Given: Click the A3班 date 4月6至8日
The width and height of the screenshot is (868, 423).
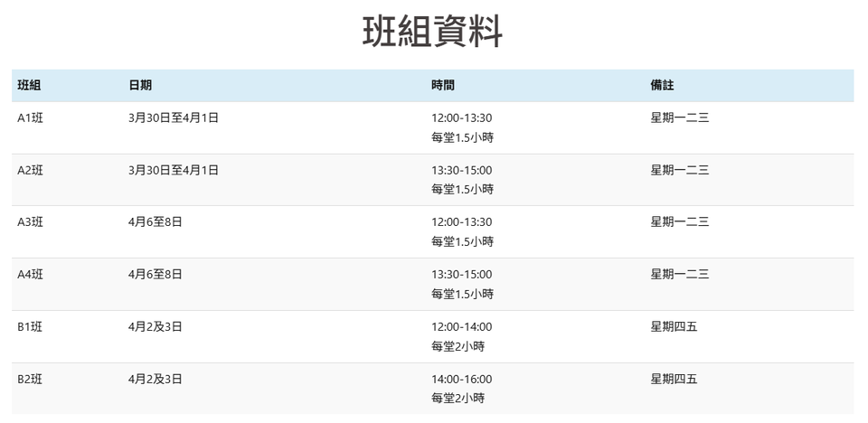Looking at the screenshot, I should [156, 222].
